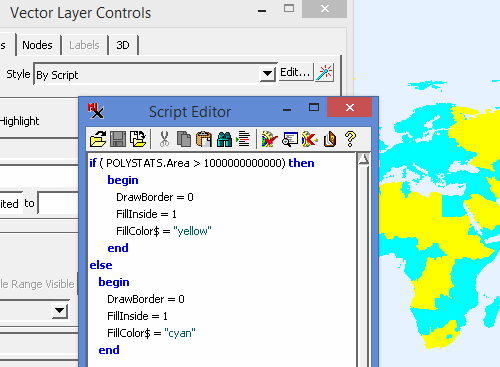Image resolution: width=500 pixels, height=367 pixels.
Task: Click the magnifier over window icon
Action: 290,139
